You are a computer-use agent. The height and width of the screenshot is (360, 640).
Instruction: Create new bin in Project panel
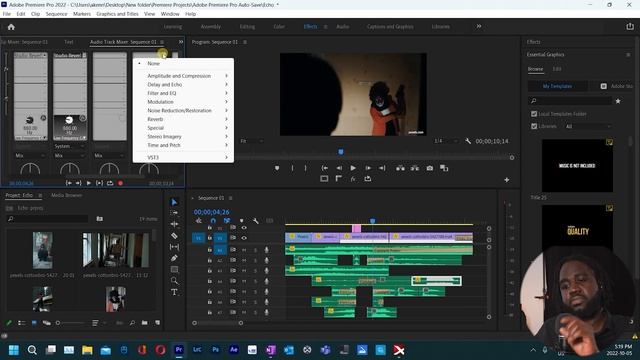144,323
